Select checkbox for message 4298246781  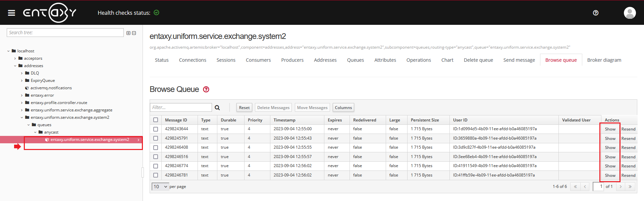click(156, 175)
